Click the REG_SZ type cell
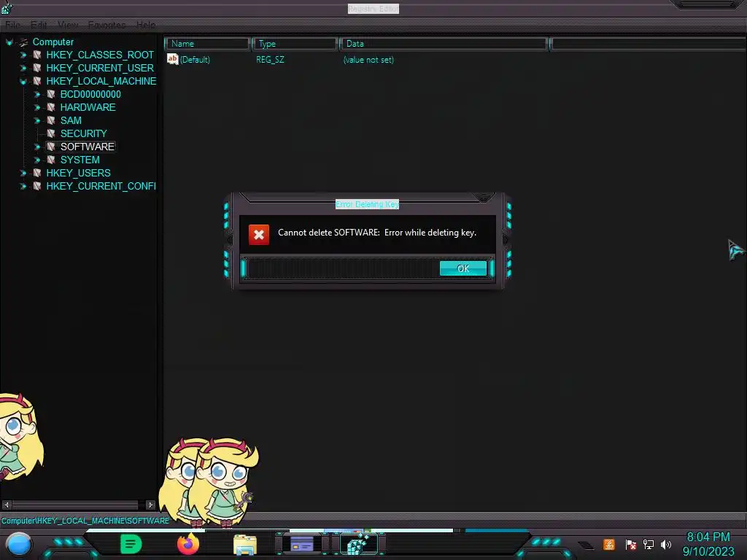747x560 pixels. coord(270,60)
